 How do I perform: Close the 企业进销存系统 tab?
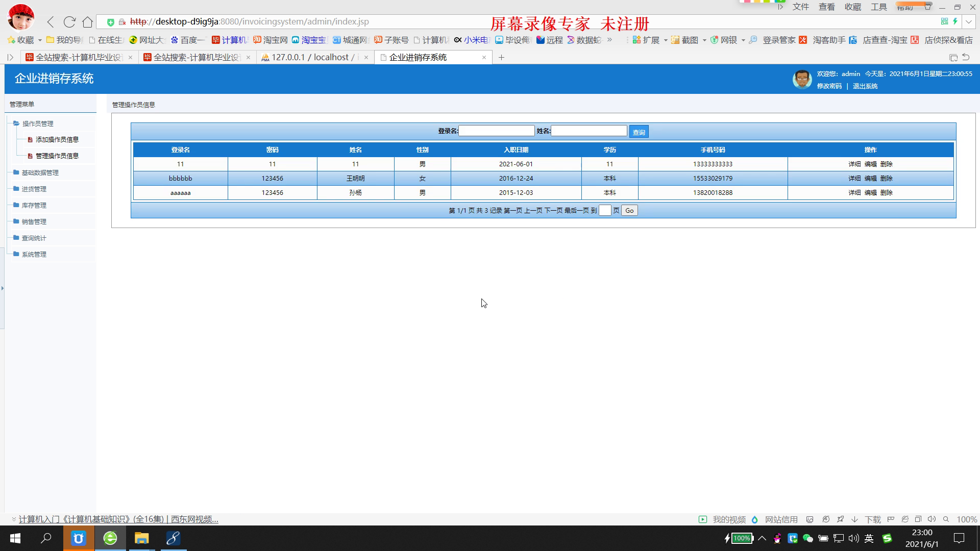click(x=484, y=58)
